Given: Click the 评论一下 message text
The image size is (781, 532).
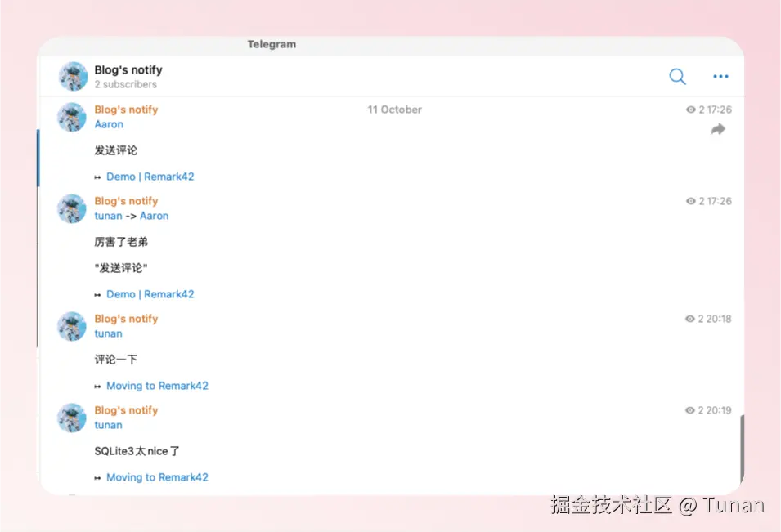Looking at the screenshot, I should coord(116,360).
